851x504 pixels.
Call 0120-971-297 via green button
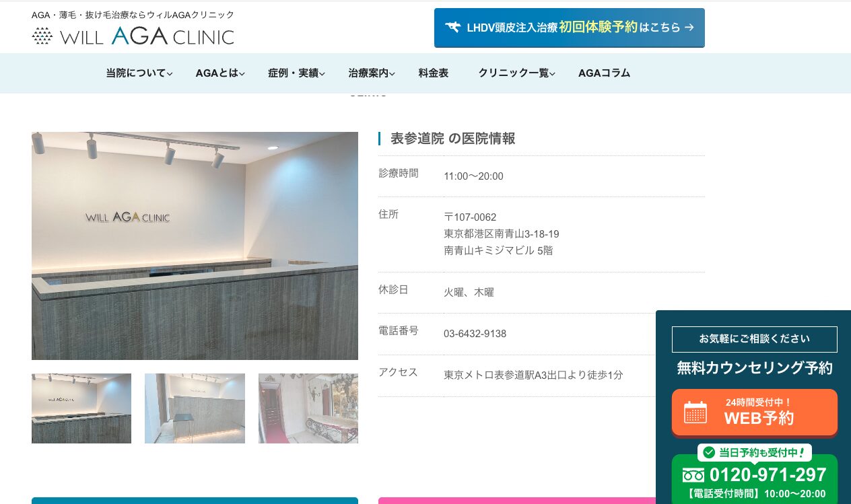pos(754,479)
